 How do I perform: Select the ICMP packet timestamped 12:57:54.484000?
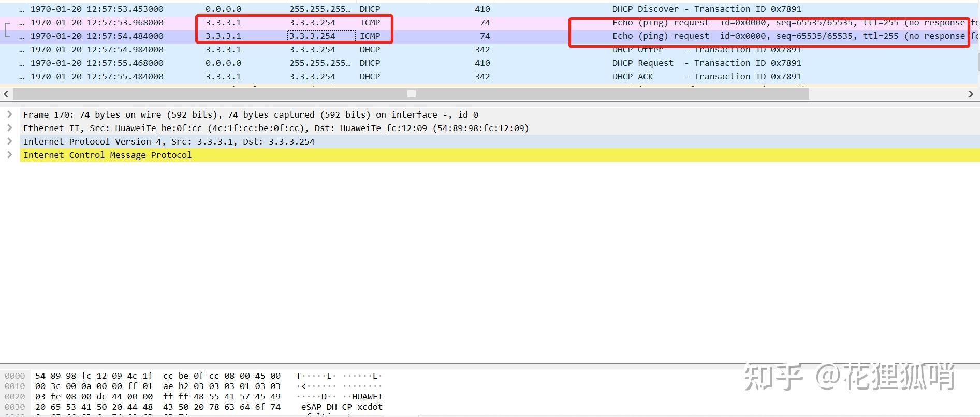pos(489,36)
